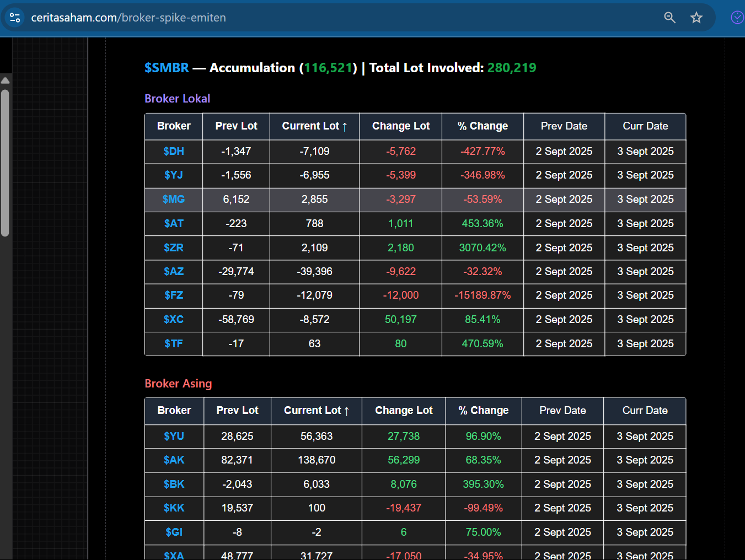Click Prev Lot header in Broker Asing table
This screenshot has height=560, width=745.
click(237, 411)
